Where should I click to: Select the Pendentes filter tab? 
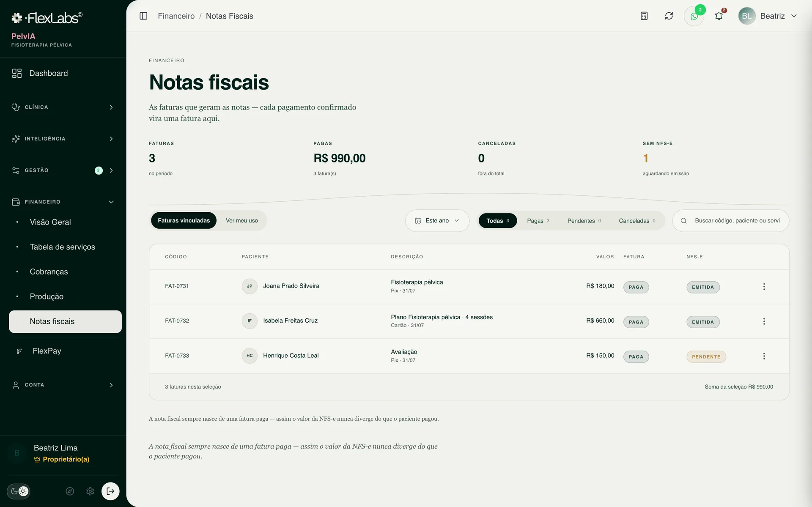tap(584, 221)
